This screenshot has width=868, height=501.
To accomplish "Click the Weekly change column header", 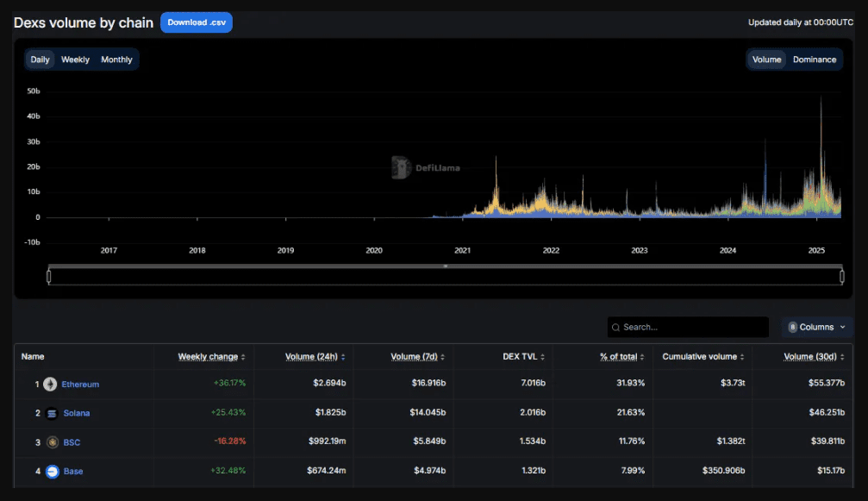I will [x=208, y=357].
